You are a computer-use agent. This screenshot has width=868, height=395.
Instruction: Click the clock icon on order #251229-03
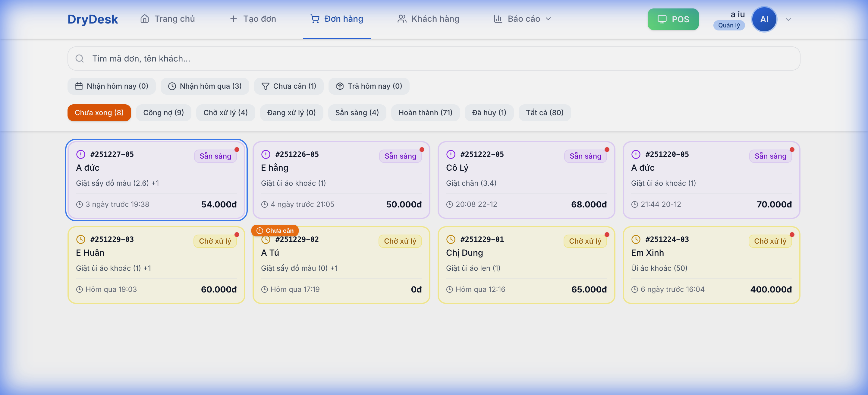tap(80, 239)
